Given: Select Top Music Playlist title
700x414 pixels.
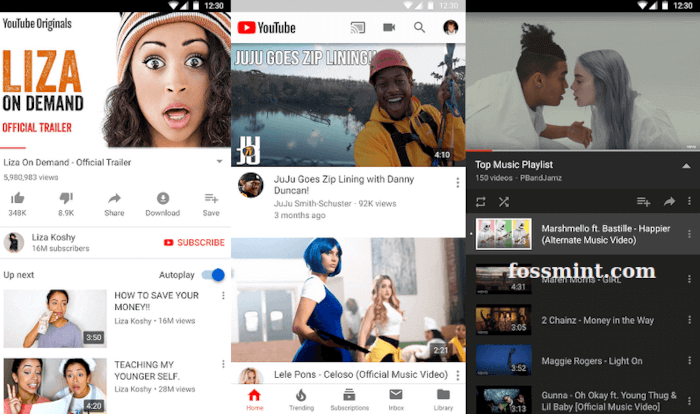Looking at the screenshot, I should point(514,165).
